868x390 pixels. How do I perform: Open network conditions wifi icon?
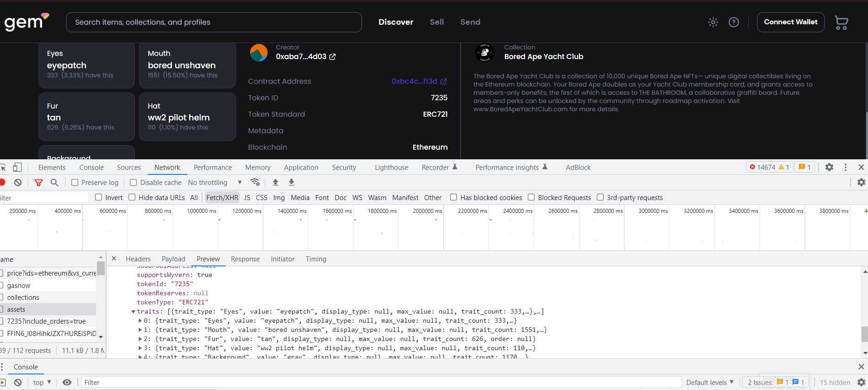pos(255,182)
